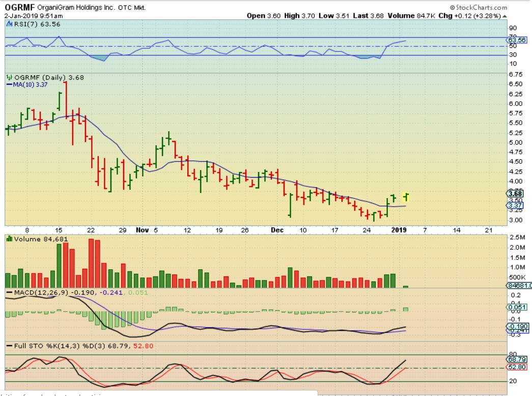Click the 0.051 MACD histogram tag on the right axis
Screen dimensions: 532x396
point(517,307)
